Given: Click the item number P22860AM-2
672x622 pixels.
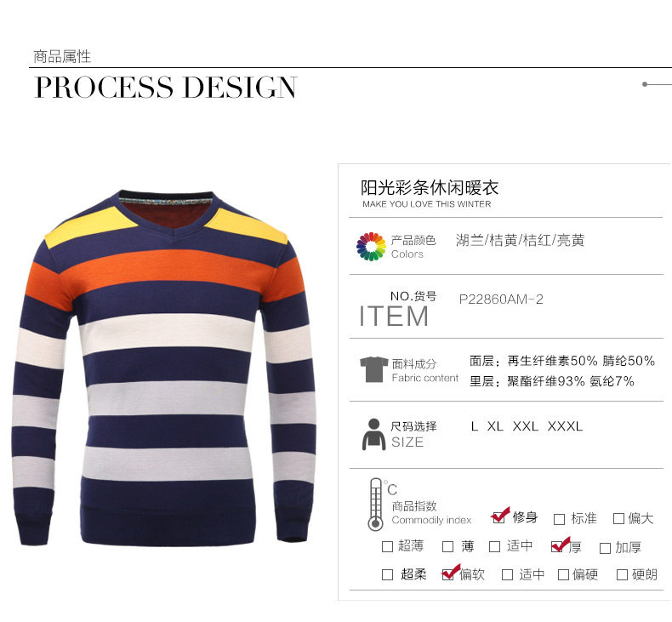Looking at the screenshot, I should click(x=501, y=300).
